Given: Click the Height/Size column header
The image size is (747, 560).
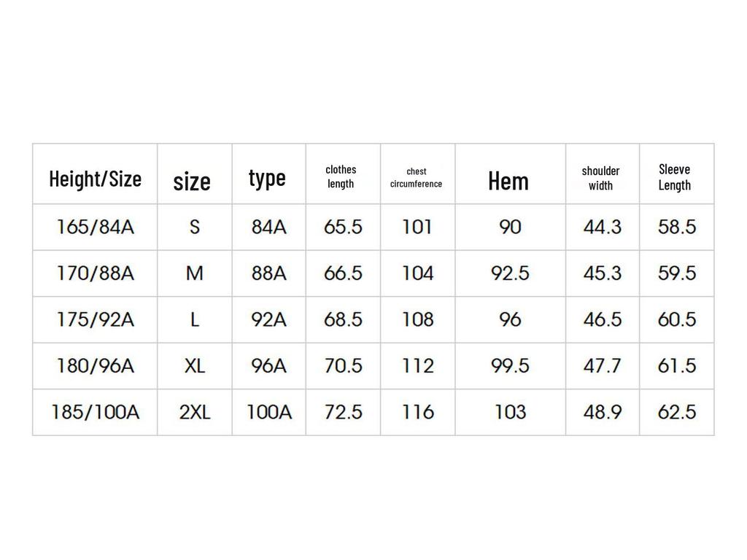Looking at the screenshot, I should click(95, 179).
